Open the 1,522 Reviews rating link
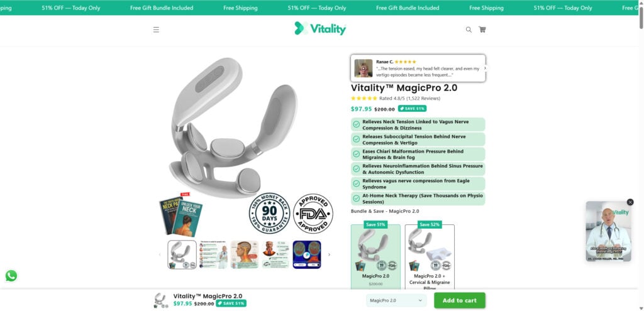Image resolution: width=644 pixels, height=311 pixels. pos(423,99)
